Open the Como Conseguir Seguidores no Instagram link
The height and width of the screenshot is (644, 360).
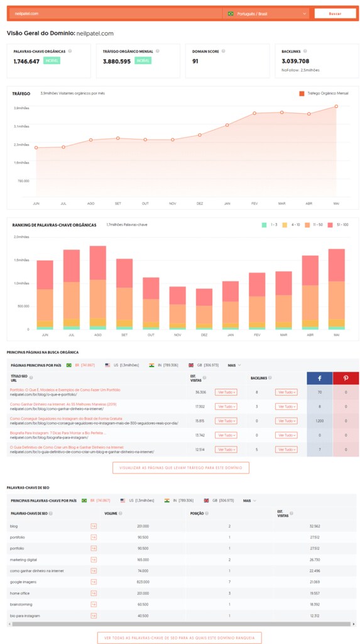pos(66,418)
